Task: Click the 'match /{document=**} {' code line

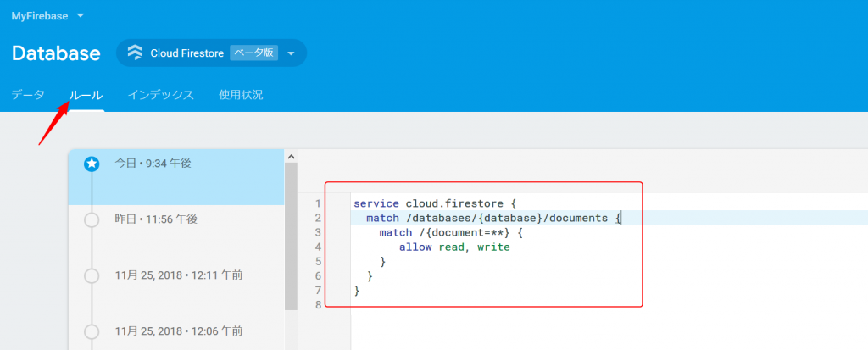Action: pyautogui.click(x=451, y=232)
